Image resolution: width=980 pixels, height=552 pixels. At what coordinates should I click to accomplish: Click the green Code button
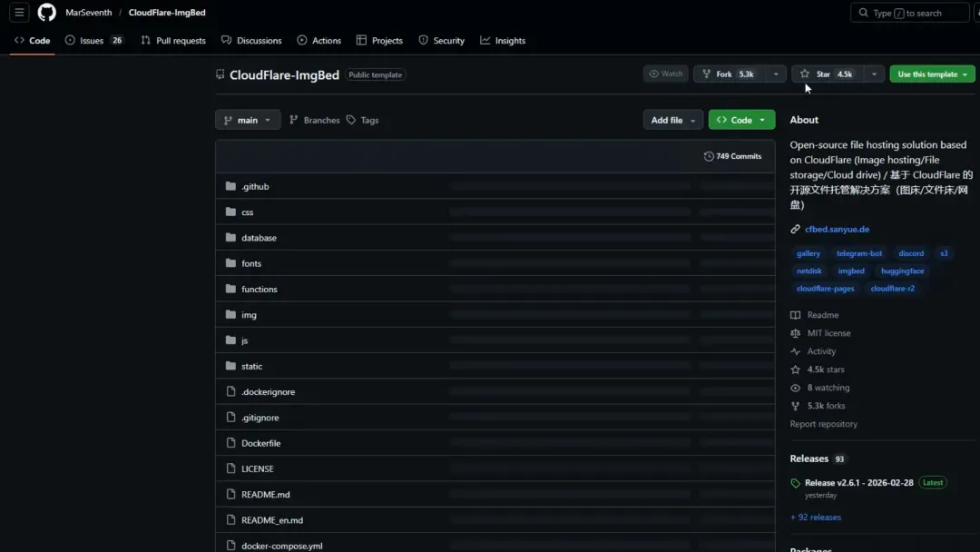741,120
